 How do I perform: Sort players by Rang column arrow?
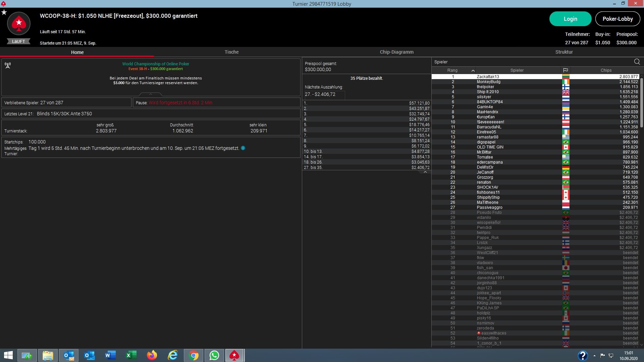click(473, 70)
